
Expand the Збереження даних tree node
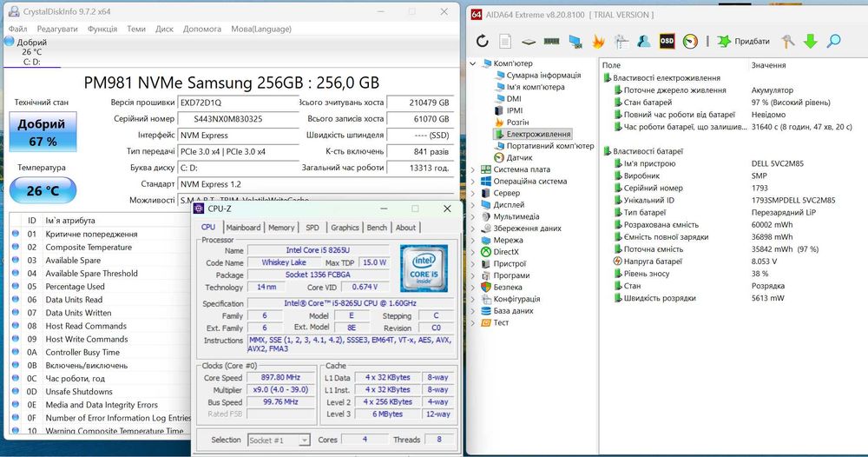coord(473,228)
